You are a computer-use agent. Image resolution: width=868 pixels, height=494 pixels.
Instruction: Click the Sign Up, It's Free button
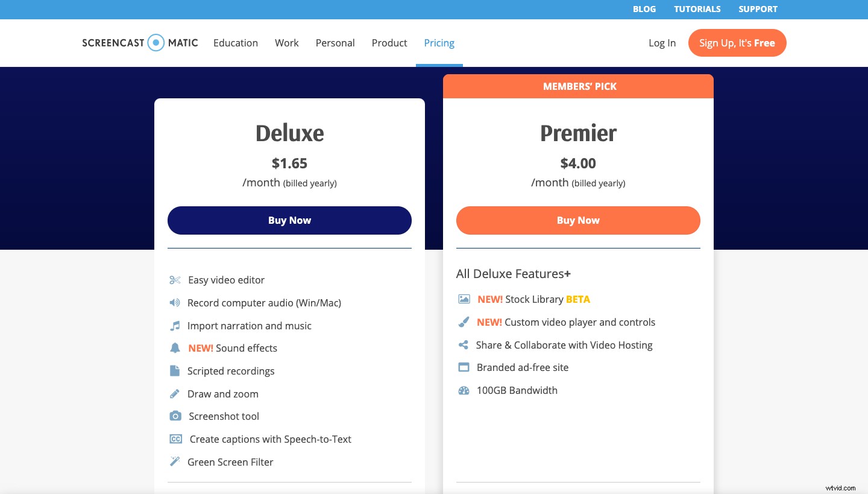pos(737,43)
